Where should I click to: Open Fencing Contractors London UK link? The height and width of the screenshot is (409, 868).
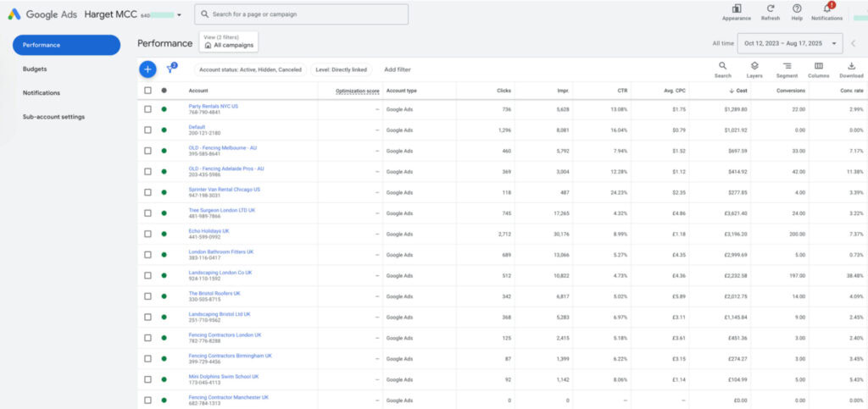pyautogui.click(x=225, y=335)
